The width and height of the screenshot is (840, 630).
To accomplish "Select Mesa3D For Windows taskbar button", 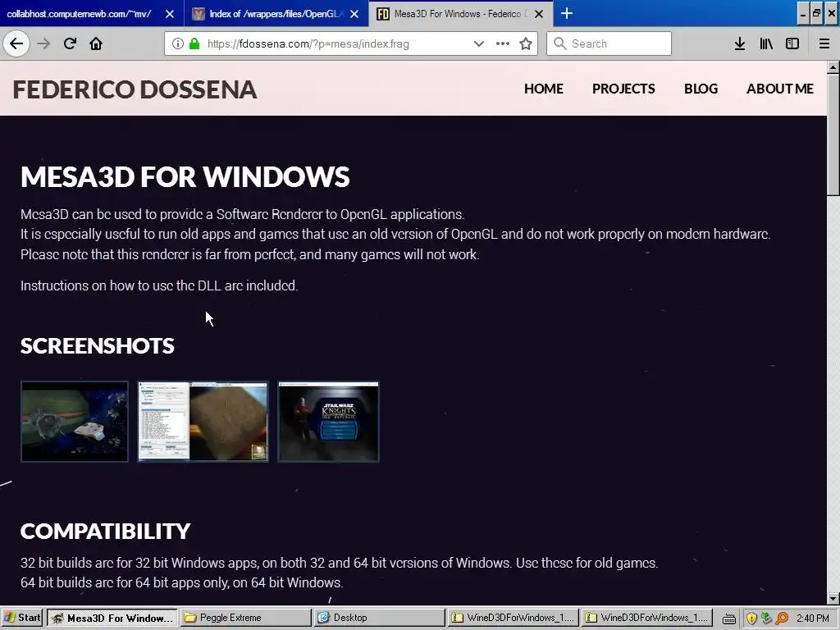I will 112,618.
